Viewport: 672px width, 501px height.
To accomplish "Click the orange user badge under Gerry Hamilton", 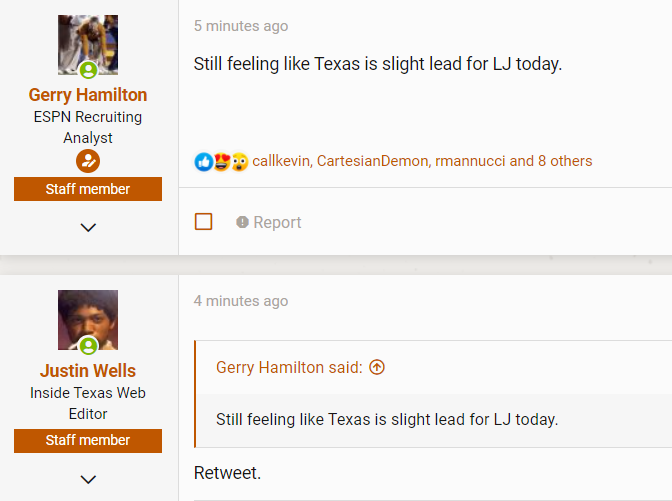I will coord(88,161).
